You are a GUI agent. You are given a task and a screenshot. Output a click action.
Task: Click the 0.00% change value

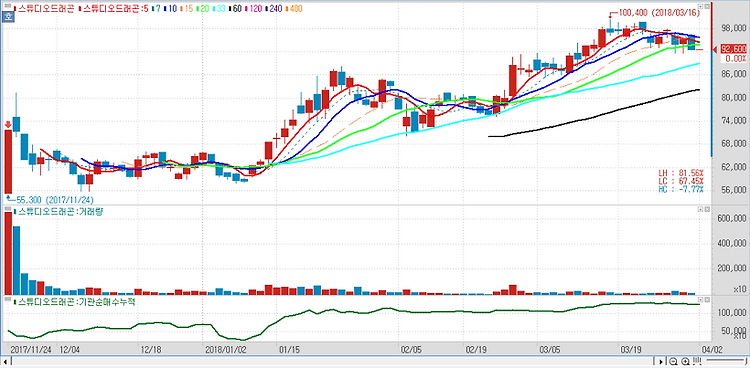[736, 58]
